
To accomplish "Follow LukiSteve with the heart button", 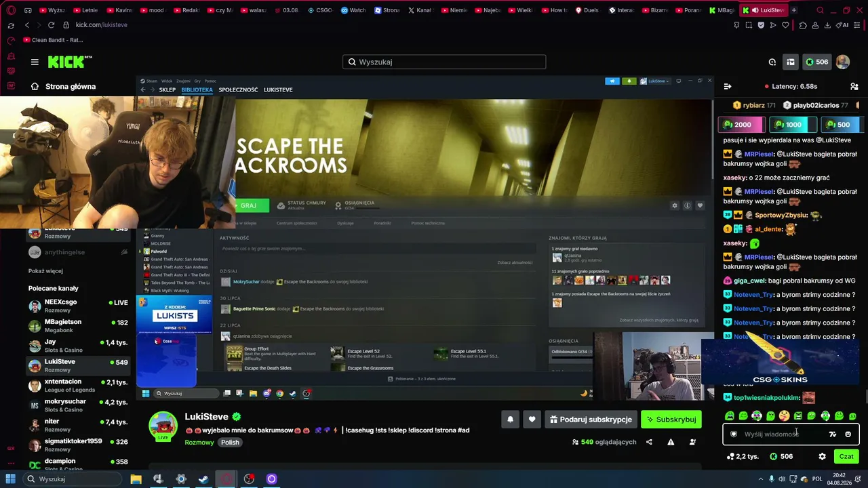I will point(532,420).
